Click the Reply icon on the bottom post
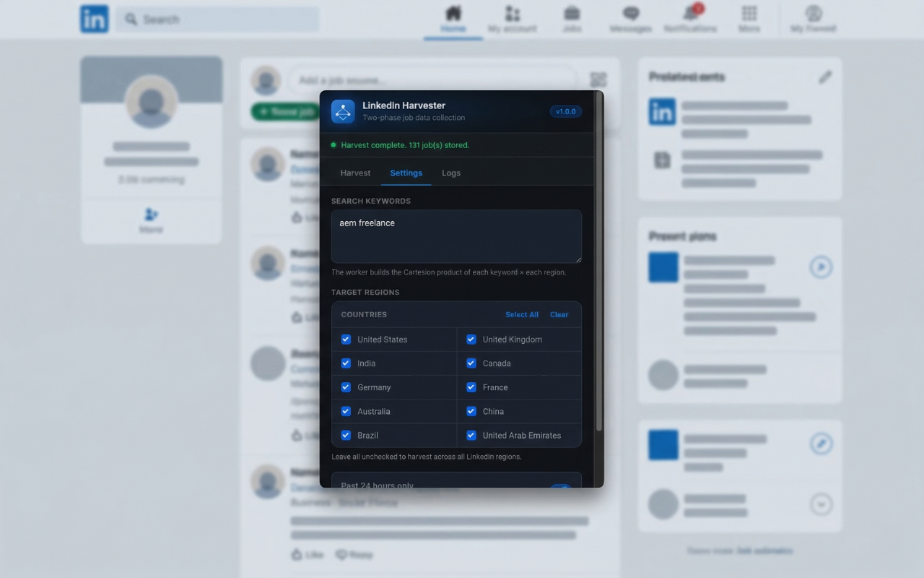This screenshot has height=578, width=924. coord(341,554)
